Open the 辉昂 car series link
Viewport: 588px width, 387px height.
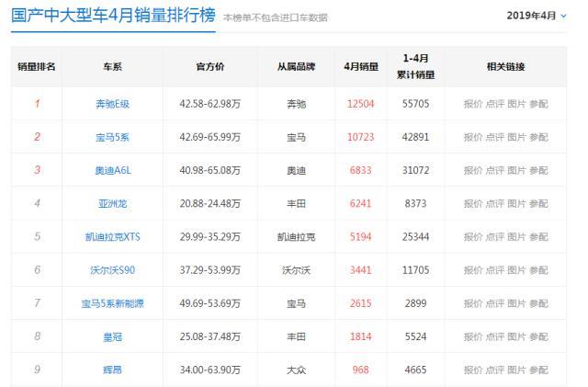(x=112, y=370)
